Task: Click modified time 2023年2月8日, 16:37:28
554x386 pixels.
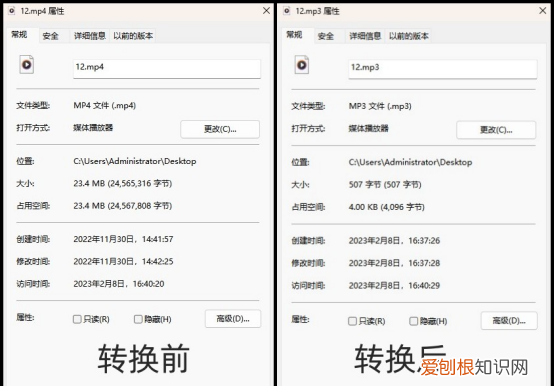Action: (x=394, y=263)
